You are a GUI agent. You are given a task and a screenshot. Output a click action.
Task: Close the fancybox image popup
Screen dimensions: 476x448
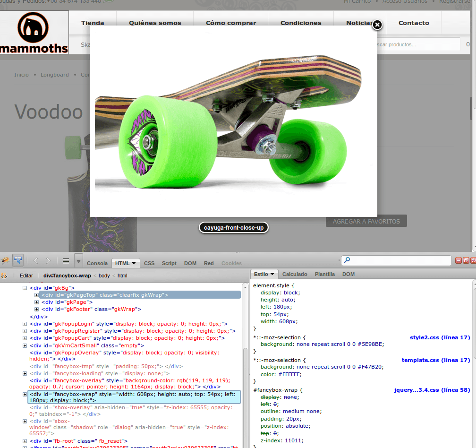(377, 25)
